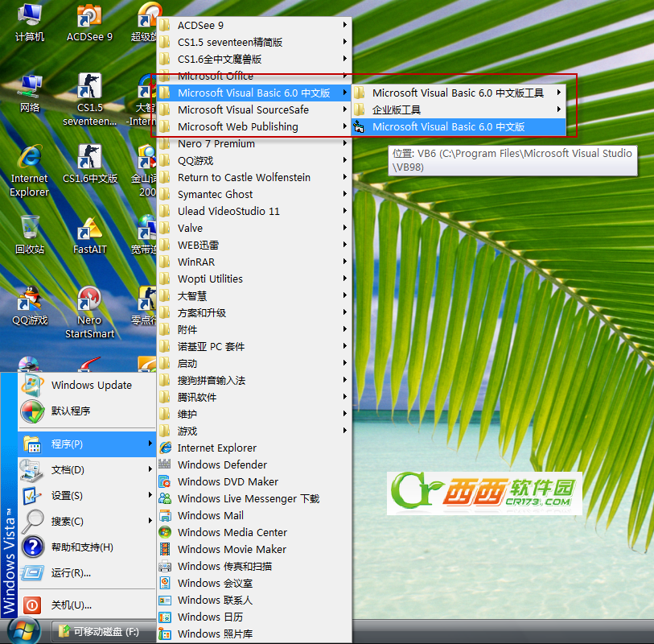Click the CS1.5 seventeen desktop shortcut
The width and height of the screenshot is (654, 644).
coord(89,100)
